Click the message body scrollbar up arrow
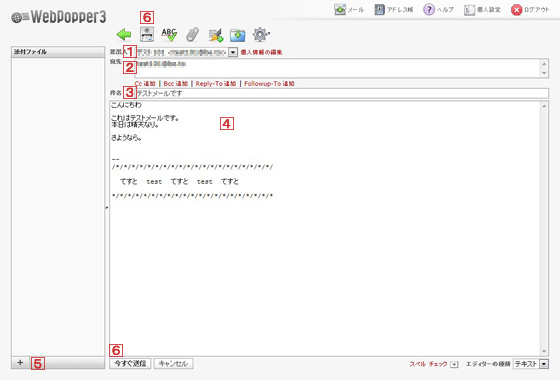Viewport: 560px width, 380px height. [544, 106]
